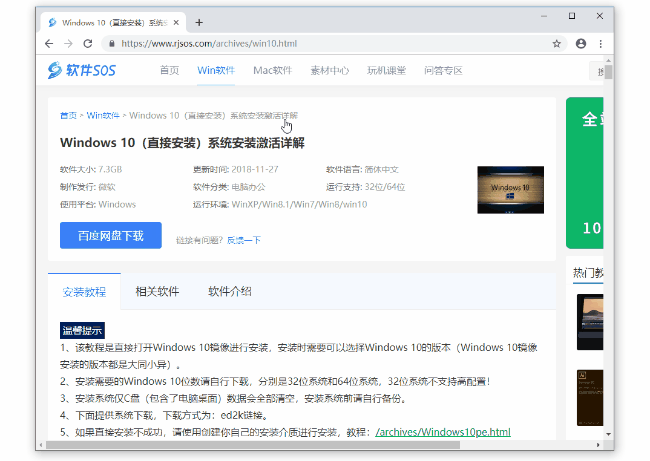Open the Win软件 navigation item
The image size is (650, 461).
[216, 70]
